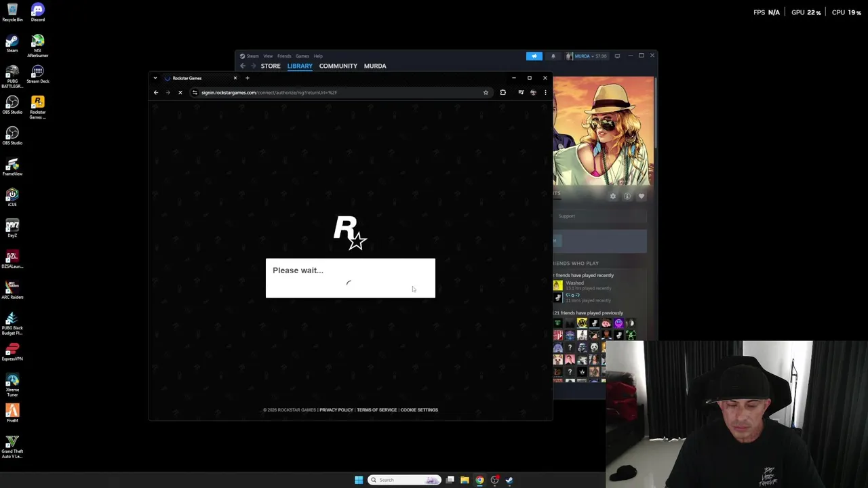Open the Terms of Service link
The width and height of the screenshot is (868, 488).
[x=377, y=410]
